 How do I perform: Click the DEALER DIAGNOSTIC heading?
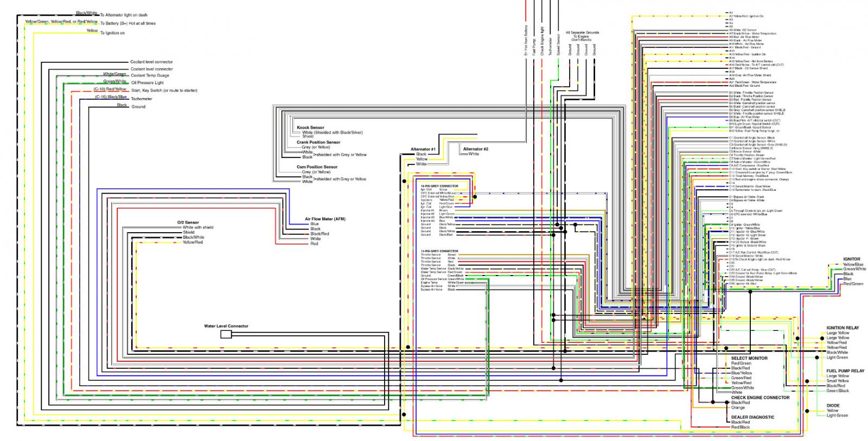(752, 417)
